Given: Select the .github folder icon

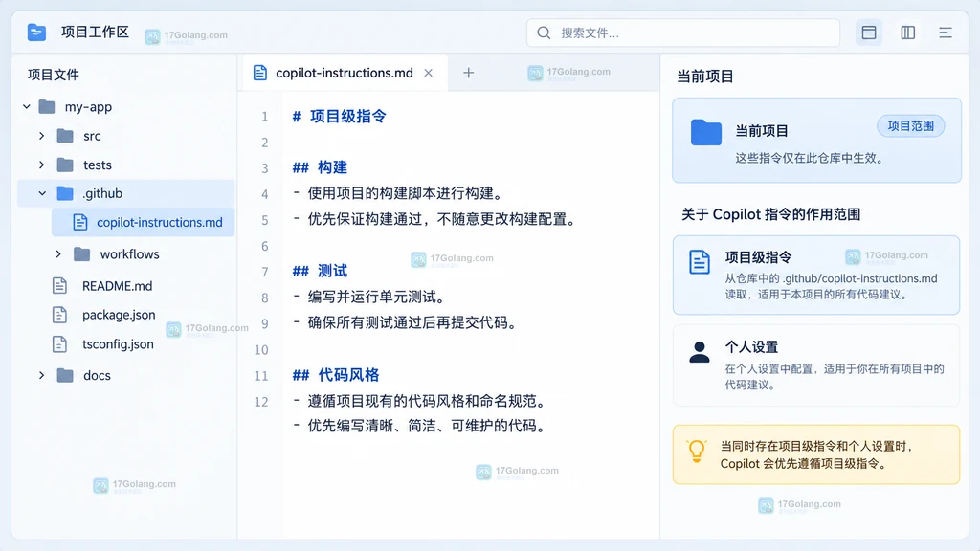Looking at the screenshot, I should (x=65, y=193).
